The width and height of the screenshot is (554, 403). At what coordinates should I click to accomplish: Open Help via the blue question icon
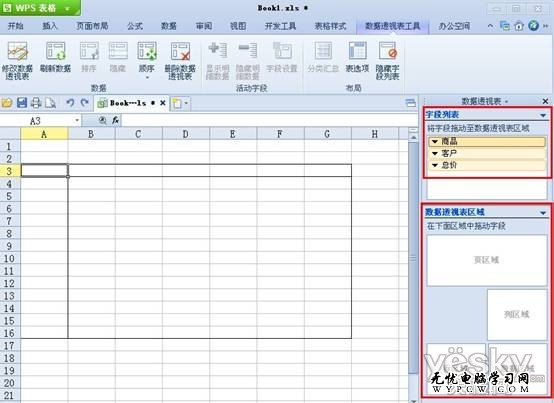click(533, 25)
